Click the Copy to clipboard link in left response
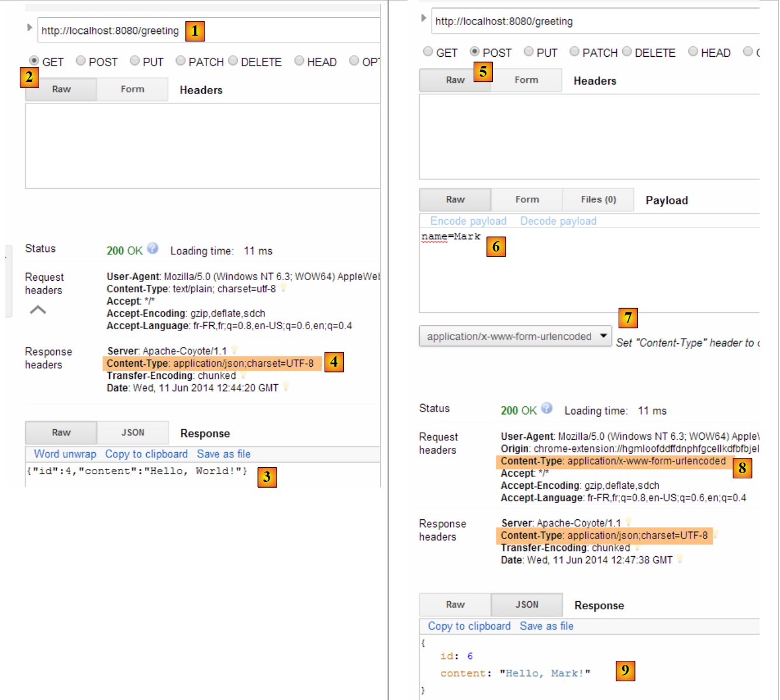This screenshot has height=700, width=780. tap(146, 454)
